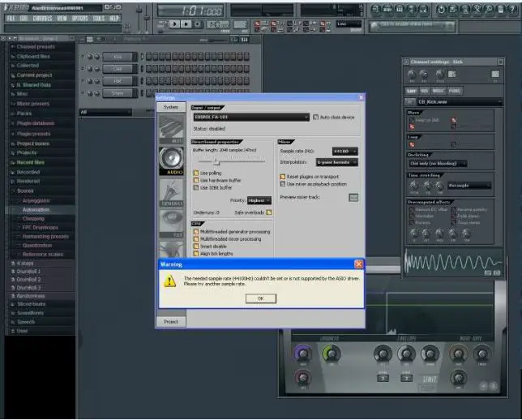Toggle the Use polling checkbox
522x420 pixels.
[195, 173]
